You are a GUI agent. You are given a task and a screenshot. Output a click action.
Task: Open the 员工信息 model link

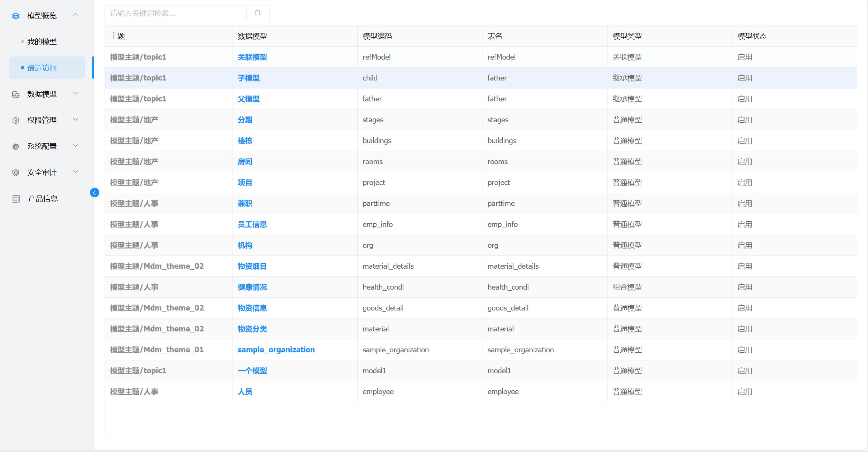click(x=252, y=224)
